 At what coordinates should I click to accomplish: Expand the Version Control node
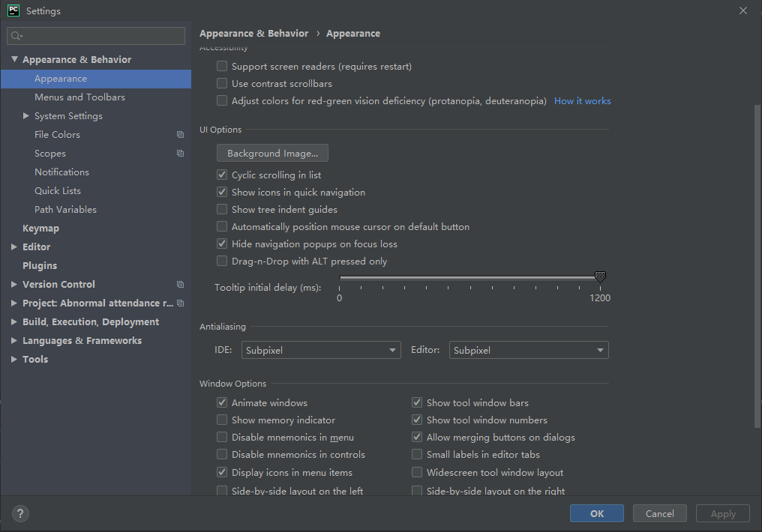(x=14, y=285)
